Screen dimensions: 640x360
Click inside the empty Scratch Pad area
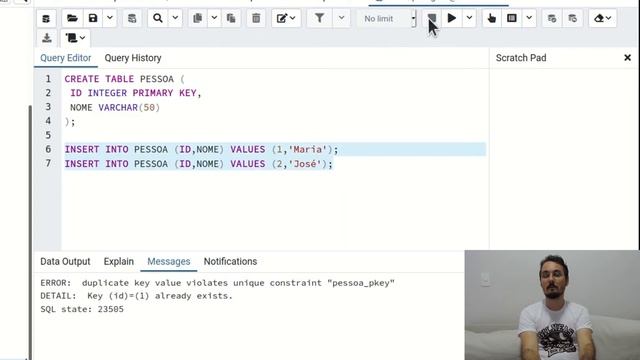pos(564,159)
